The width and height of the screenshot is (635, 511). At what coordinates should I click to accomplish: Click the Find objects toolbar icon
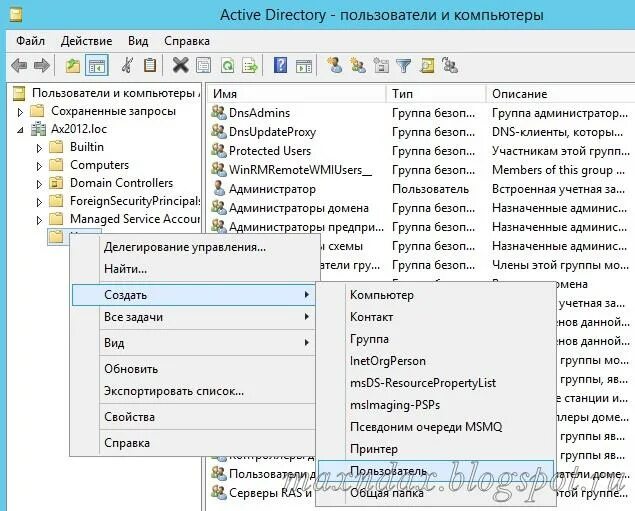pos(427,65)
